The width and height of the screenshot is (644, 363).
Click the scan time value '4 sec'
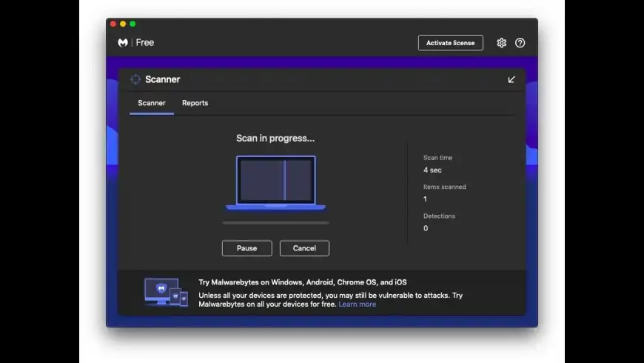[x=432, y=170]
